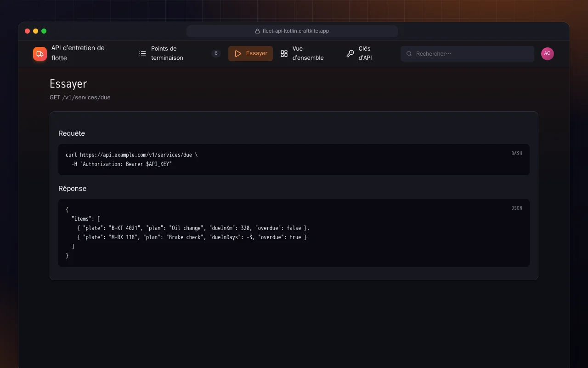Click the curl request code block

coord(294,160)
